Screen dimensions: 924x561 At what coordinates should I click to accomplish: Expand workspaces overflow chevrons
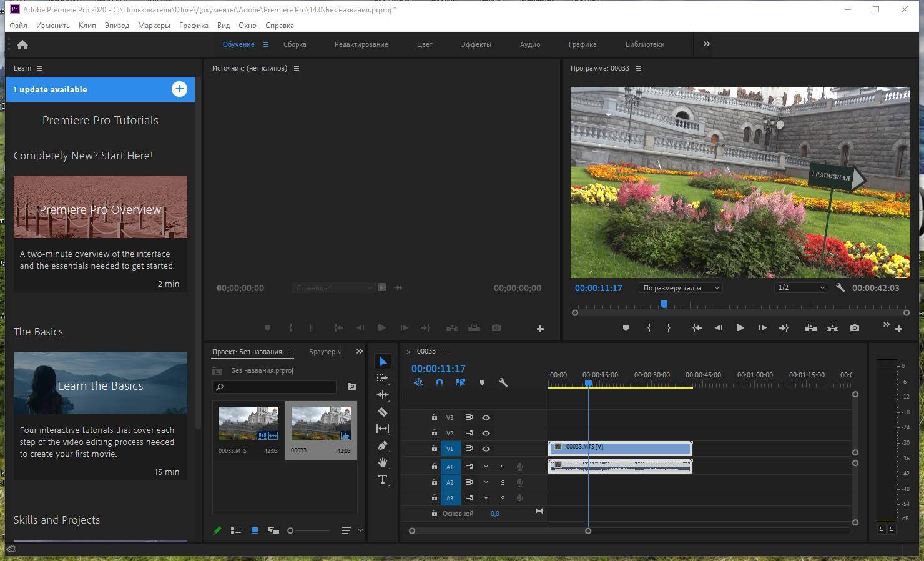coord(707,44)
